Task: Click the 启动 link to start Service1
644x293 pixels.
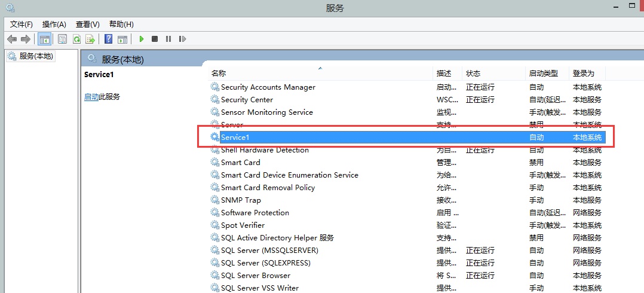Action: point(91,97)
